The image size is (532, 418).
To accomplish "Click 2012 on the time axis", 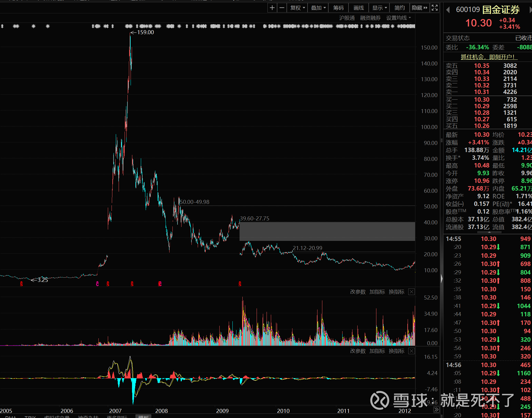I will tap(405, 411).
